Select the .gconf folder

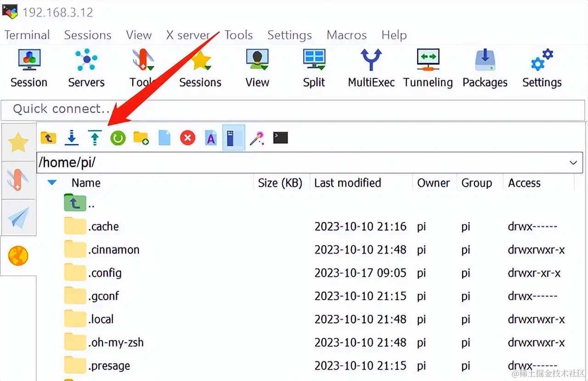91,296
